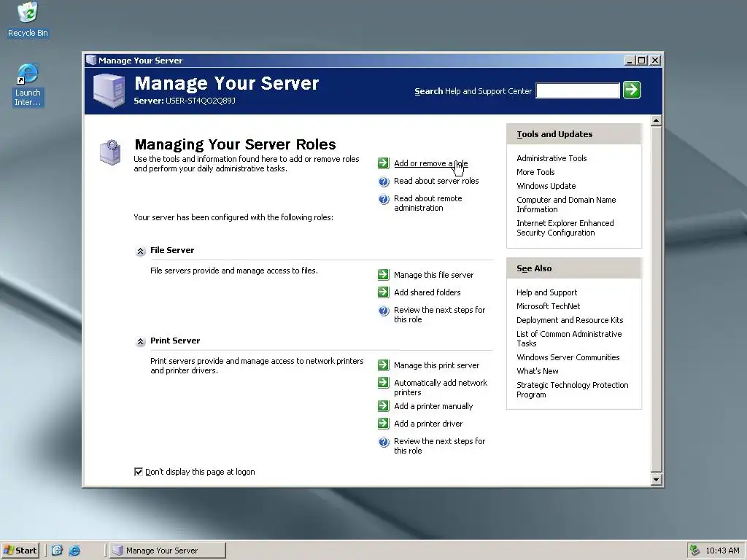
Task: Click help icon beside Read about remote administration
Action: tap(384, 199)
